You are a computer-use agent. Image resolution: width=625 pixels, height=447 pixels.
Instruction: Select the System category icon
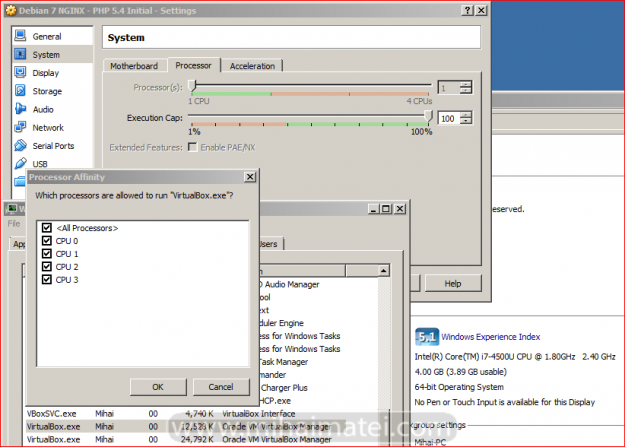click(20, 54)
